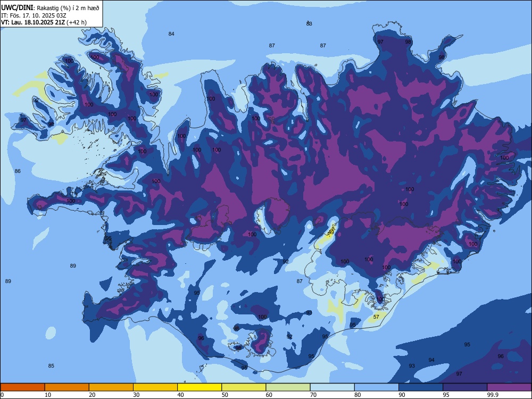Select the pale blue 70–80 legend swatch

[332, 387]
